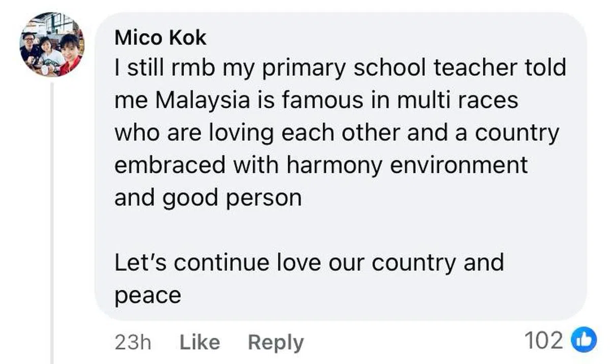Click the blue thumbs-up reaction icon

click(584, 341)
